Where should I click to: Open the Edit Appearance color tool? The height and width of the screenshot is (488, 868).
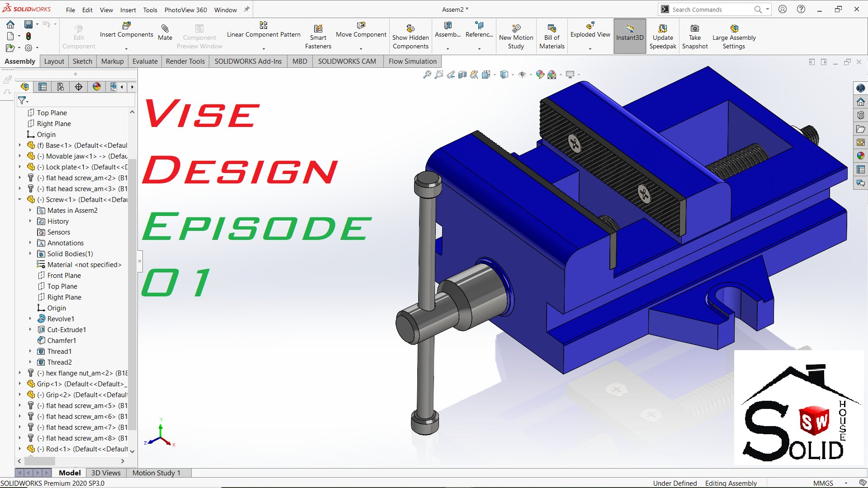click(x=540, y=75)
